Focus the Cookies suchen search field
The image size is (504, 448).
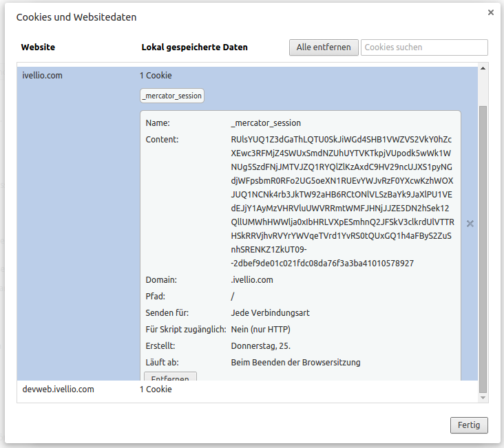click(424, 47)
